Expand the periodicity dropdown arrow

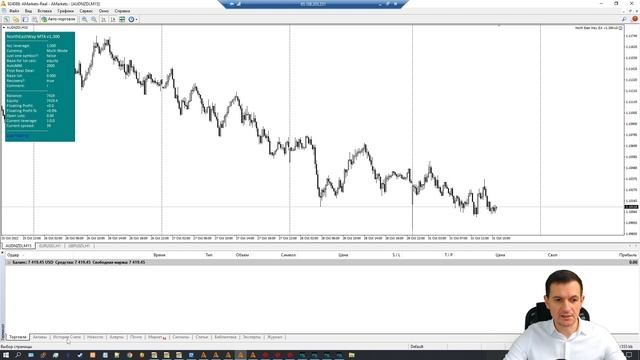[x=136, y=19]
